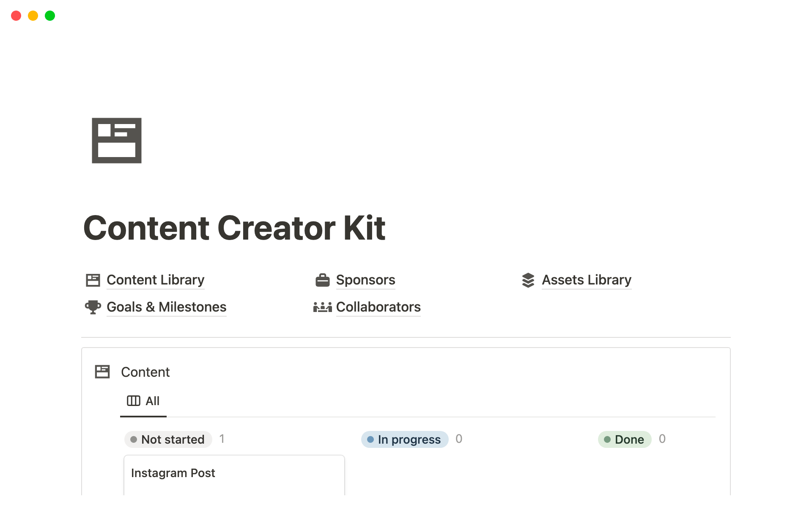
Task: Click the Goals & Milestones trophy icon
Action: [93, 307]
